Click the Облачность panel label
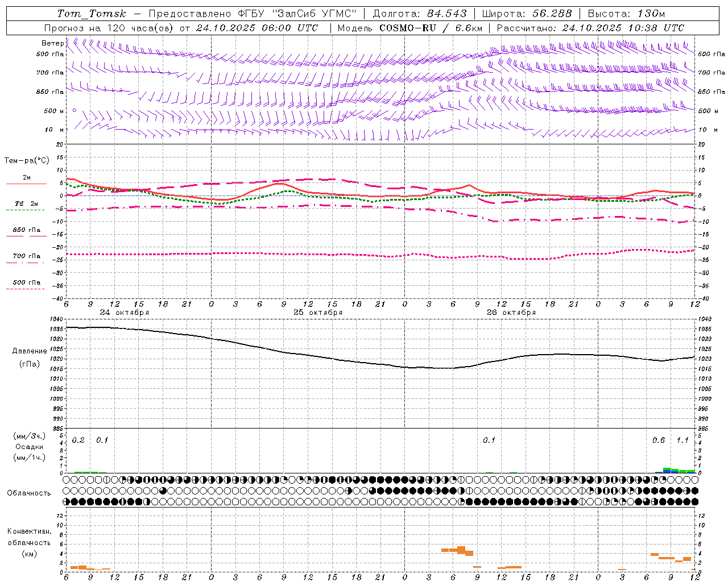Viewport: 728px width, 582px height. 29,493
